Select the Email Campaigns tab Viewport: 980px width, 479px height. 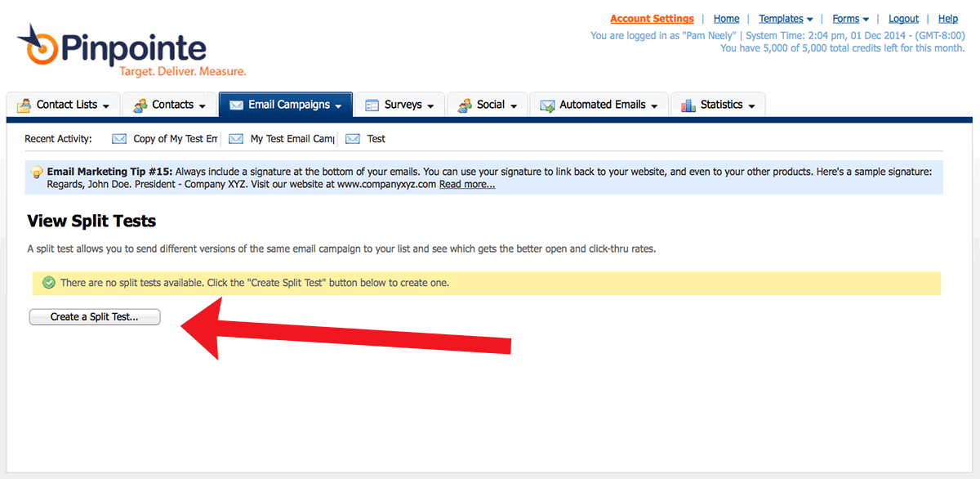(286, 105)
